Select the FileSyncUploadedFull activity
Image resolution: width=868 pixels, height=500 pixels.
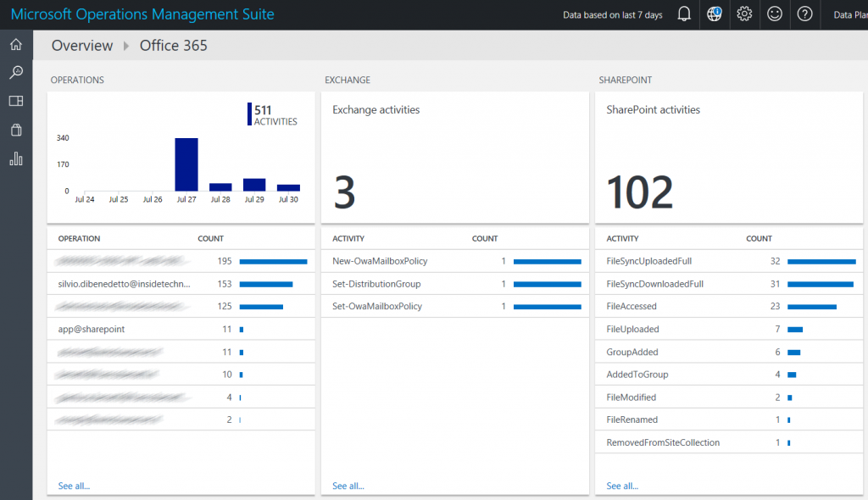(729, 261)
